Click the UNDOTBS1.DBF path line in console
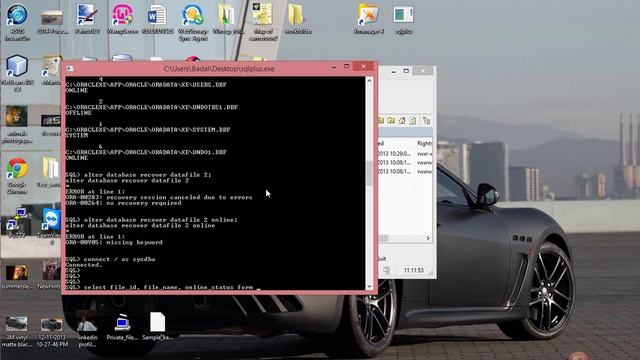This screenshot has width=640, height=360. tap(152, 107)
